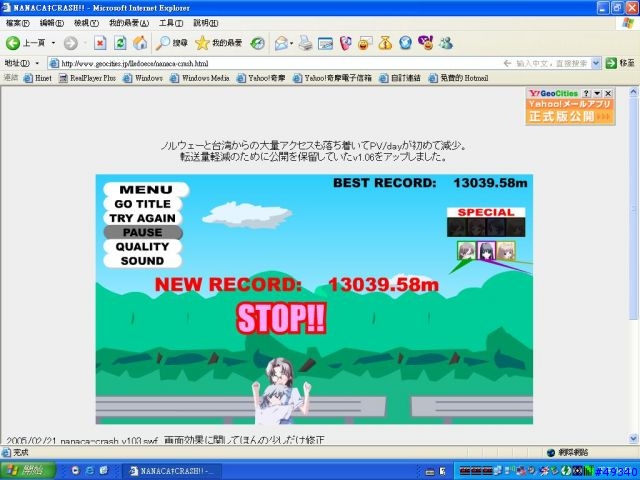
Task: Open the Search magnifier toolbar button
Action: [x=172, y=43]
